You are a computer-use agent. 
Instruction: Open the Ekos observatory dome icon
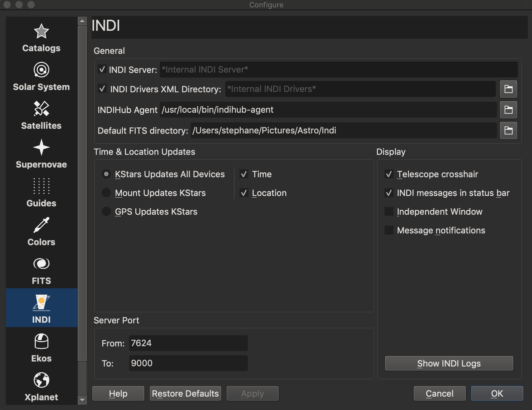(x=41, y=341)
